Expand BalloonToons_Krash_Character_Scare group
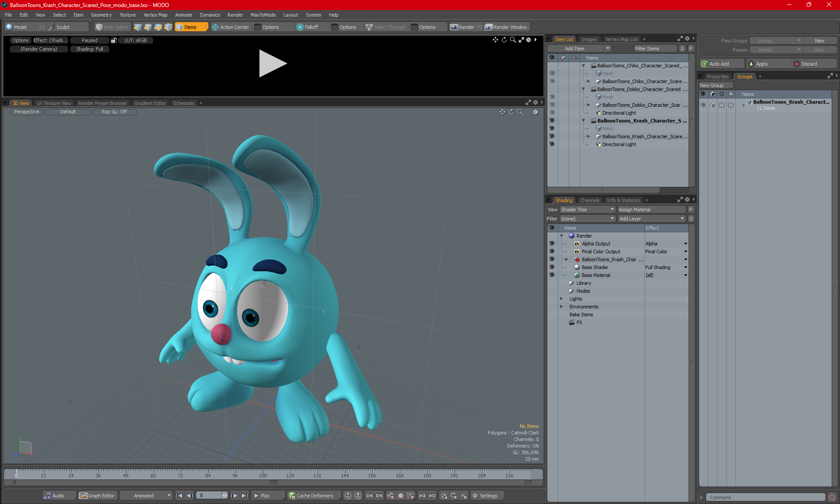 tap(588, 136)
